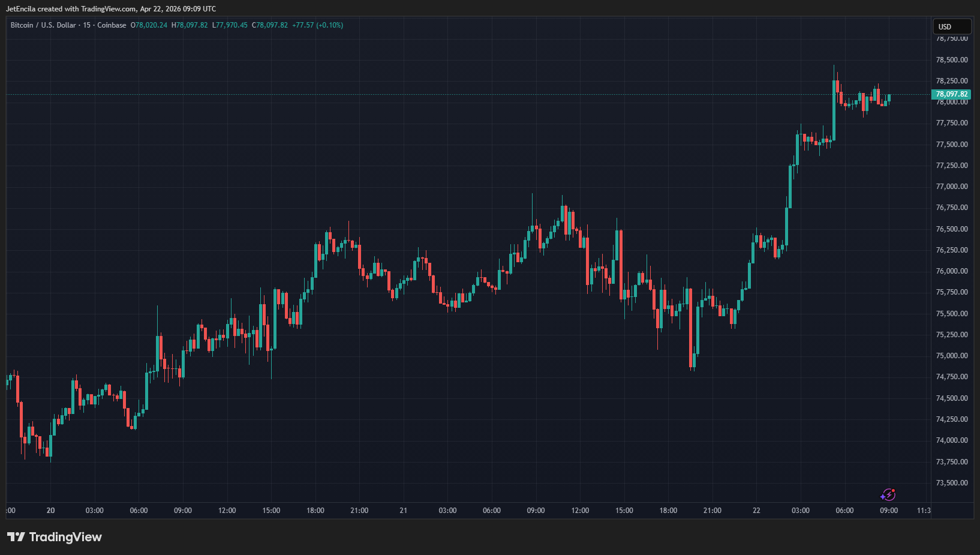980x555 pixels.
Task: Click the 76,000.00 price scale label
Action: pyautogui.click(x=952, y=271)
